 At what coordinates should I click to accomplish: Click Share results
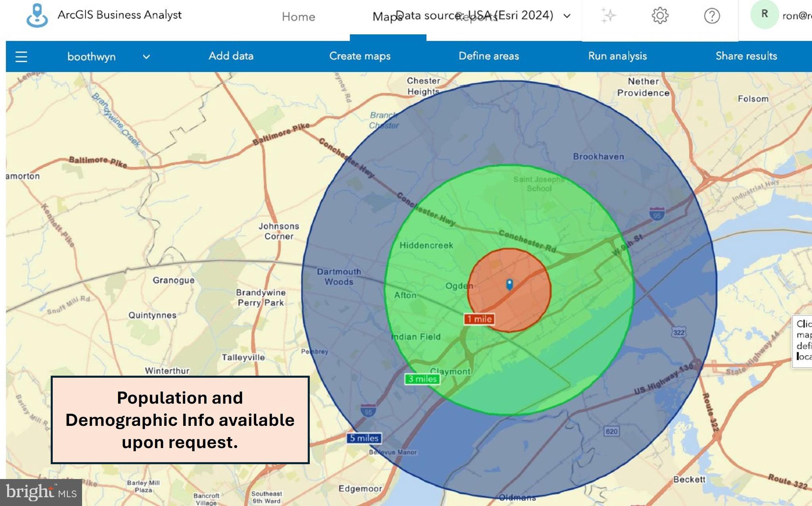tap(746, 56)
